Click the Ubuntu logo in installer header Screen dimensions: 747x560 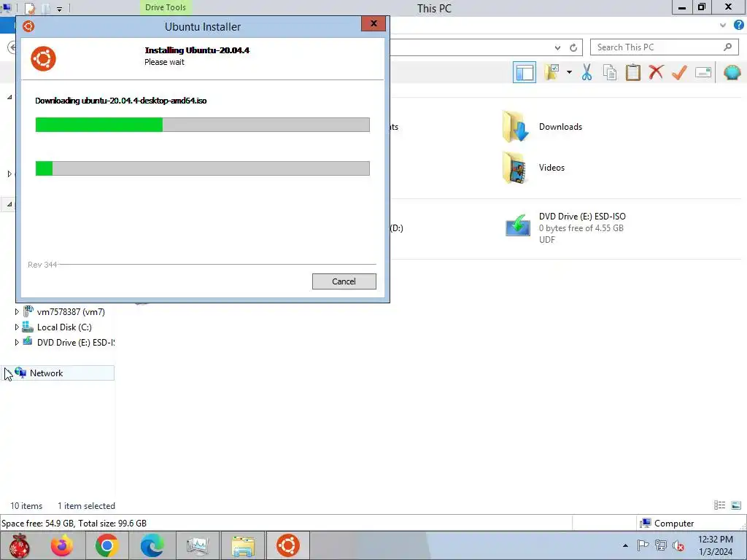[43, 58]
